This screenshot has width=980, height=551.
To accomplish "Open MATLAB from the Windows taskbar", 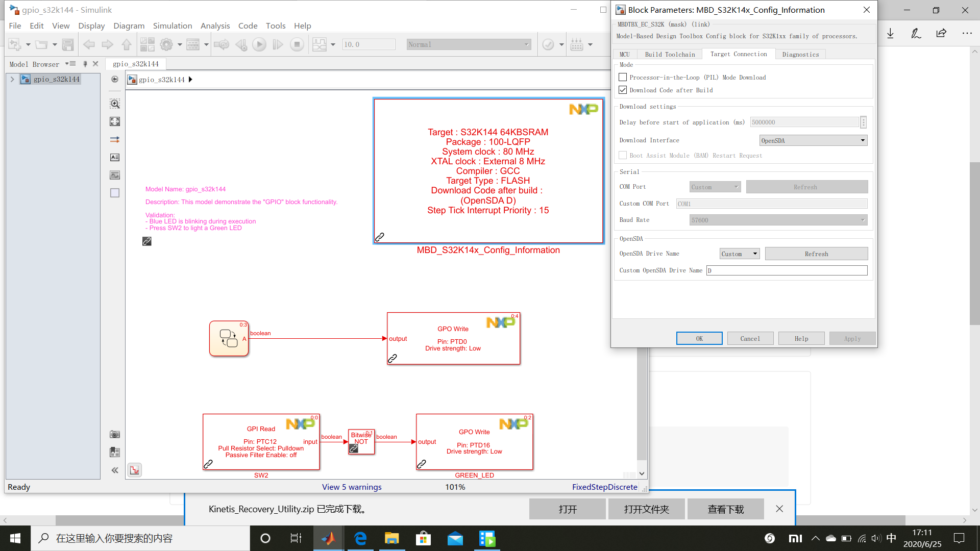I will tap(328, 538).
